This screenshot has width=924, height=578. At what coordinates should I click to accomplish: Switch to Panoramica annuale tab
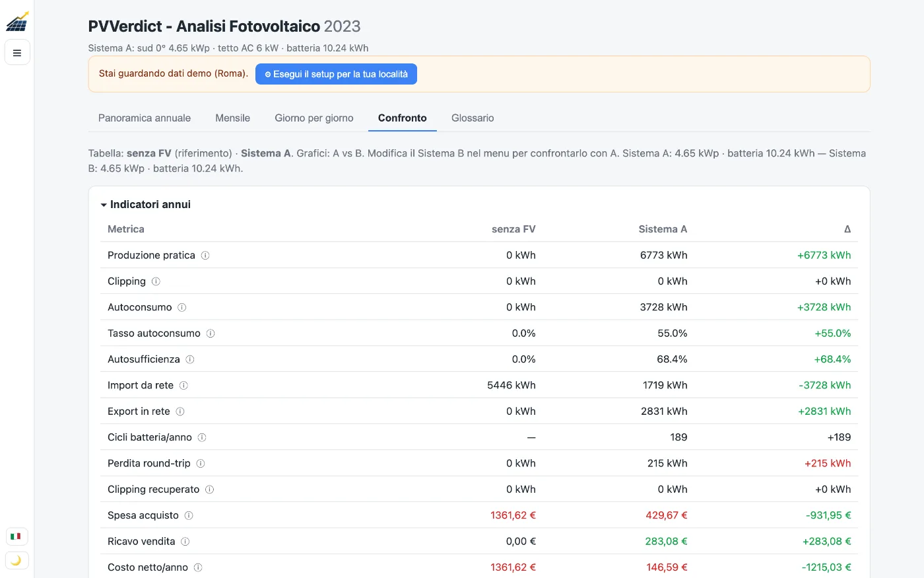(x=145, y=118)
